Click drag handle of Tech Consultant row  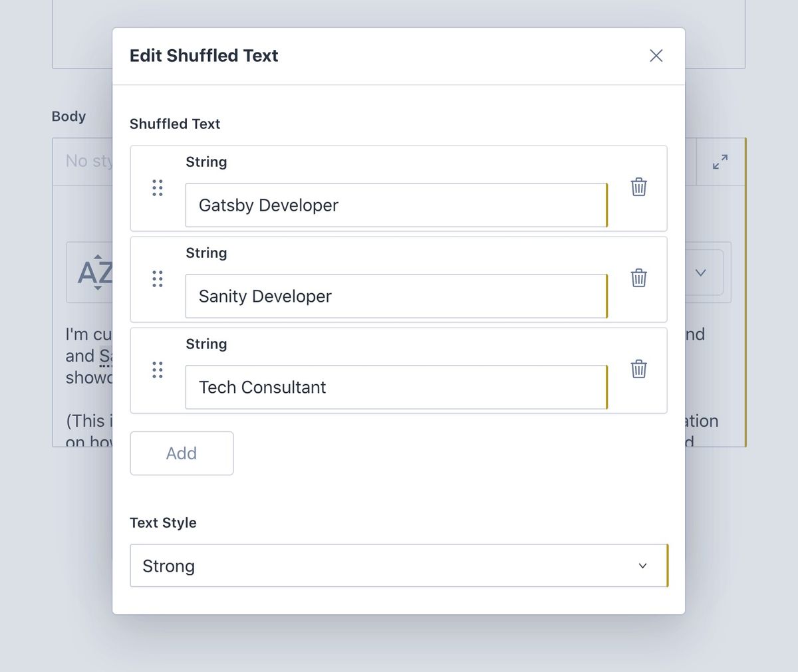(158, 370)
